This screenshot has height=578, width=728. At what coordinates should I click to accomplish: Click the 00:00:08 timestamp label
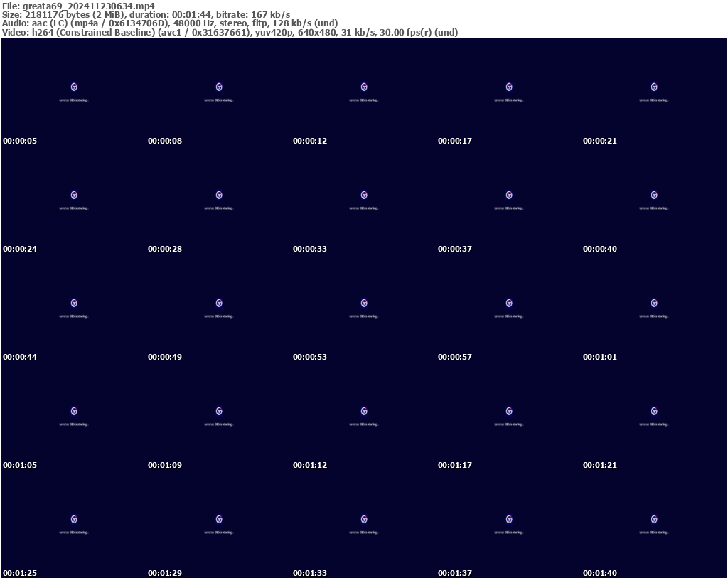coord(165,141)
